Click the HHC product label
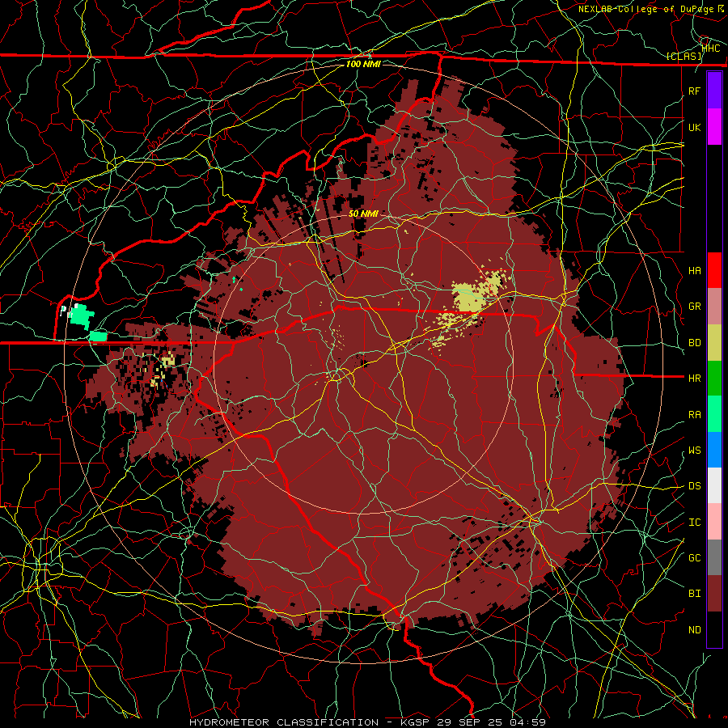This screenshot has width=728, height=728. 711,48
